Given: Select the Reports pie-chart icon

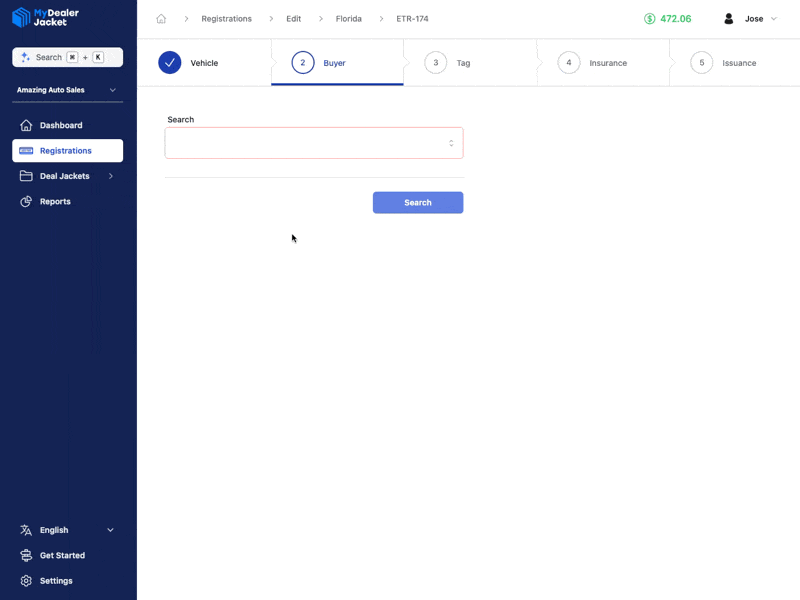Looking at the screenshot, I should pyautogui.click(x=26, y=201).
